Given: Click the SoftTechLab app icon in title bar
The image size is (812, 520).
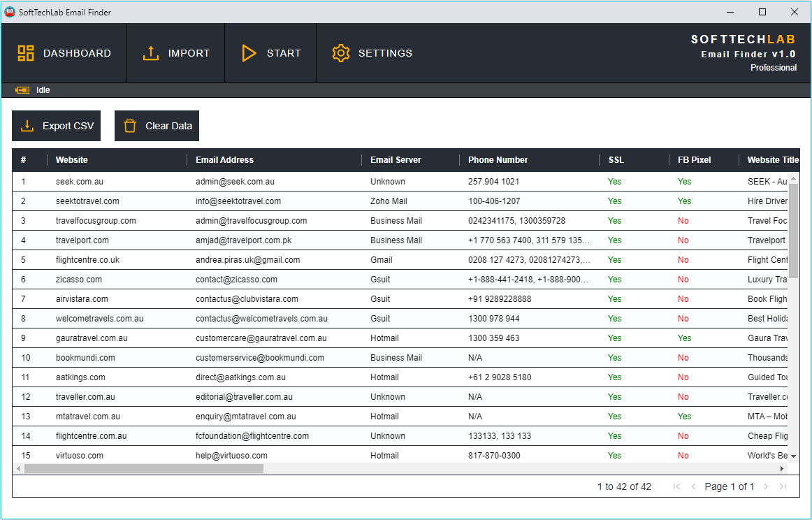Looking at the screenshot, I should point(10,12).
